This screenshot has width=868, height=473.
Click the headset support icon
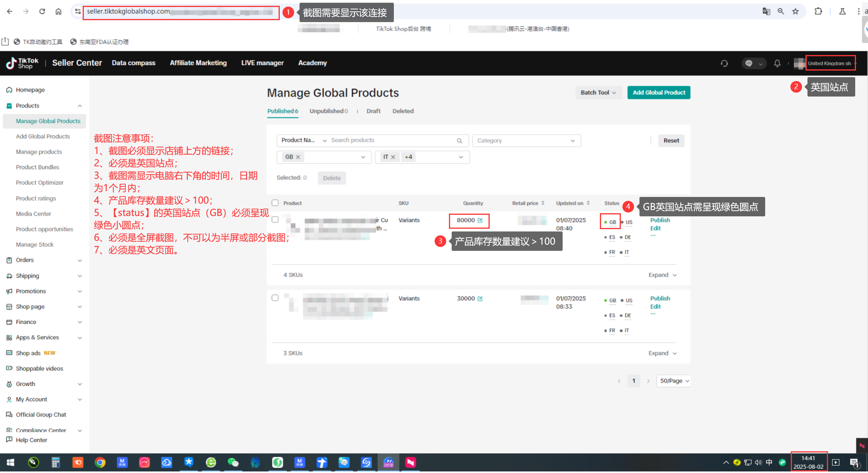[x=724, y=63]
